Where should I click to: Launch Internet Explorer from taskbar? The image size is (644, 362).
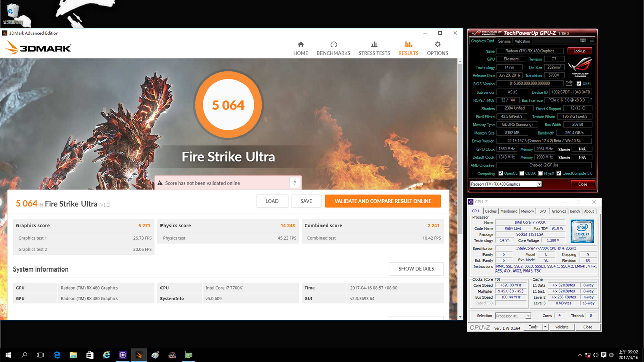pos(106,355)
